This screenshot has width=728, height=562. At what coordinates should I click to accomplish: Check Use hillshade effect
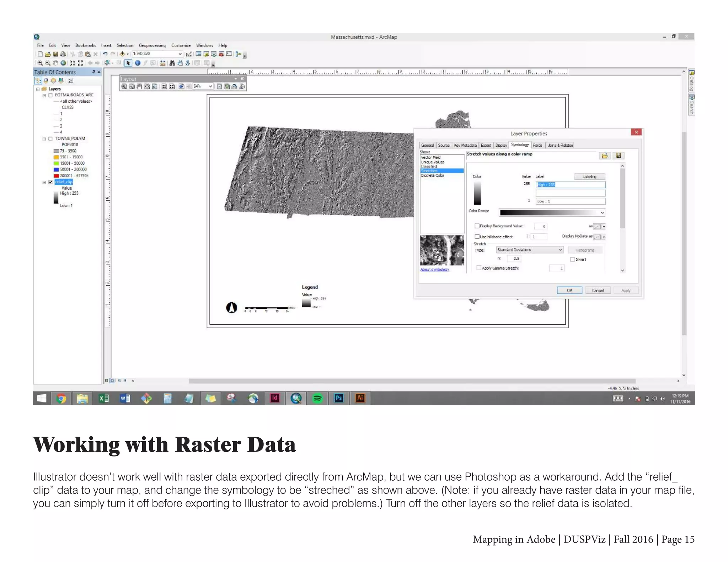coord(477,237)
